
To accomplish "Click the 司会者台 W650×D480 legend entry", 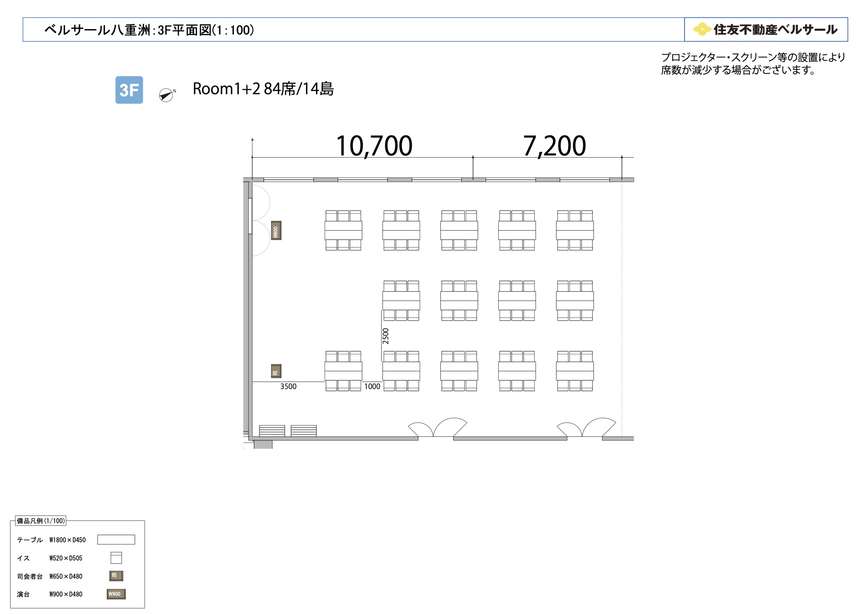I will coord(49,576).
